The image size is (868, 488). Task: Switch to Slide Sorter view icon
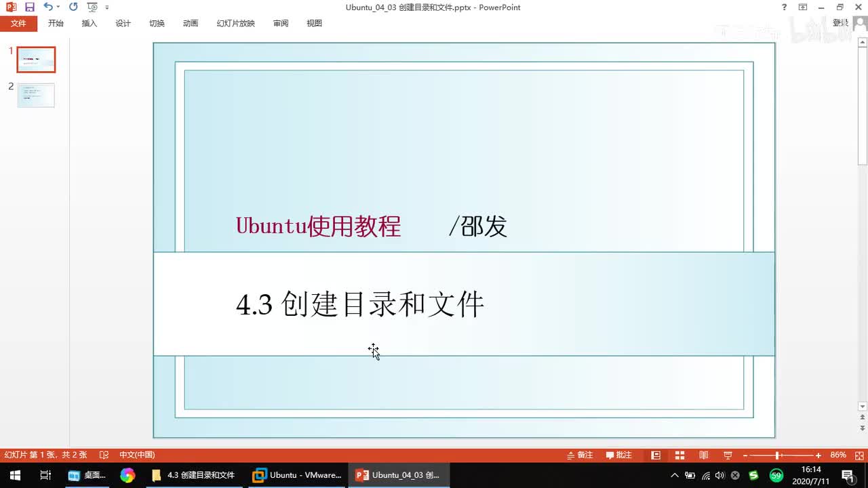(679, 455)
